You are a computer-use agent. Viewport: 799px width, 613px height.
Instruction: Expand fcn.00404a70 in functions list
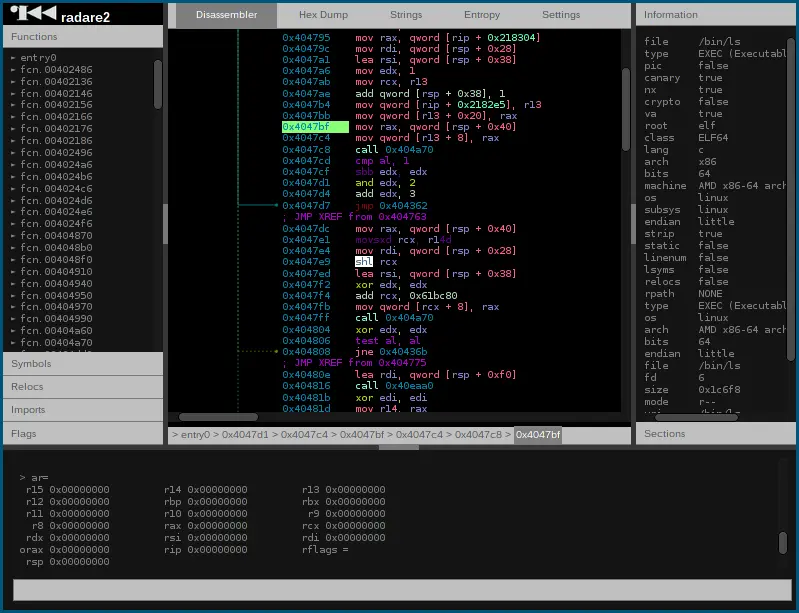[13, 342]
